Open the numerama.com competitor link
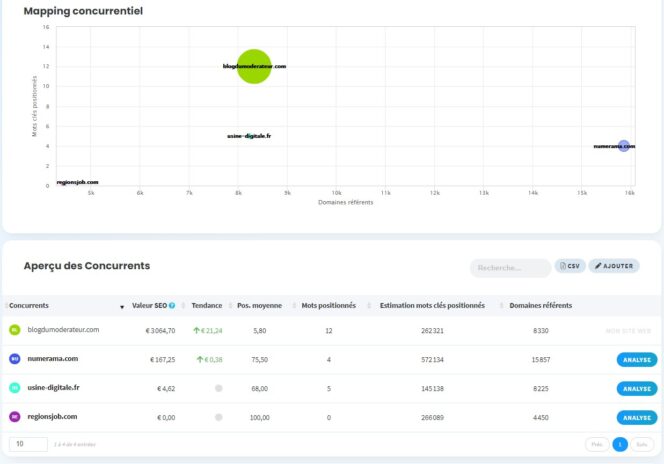Image resolution: width=664 pixels, height=464 pixels. [x=53, y=359]
